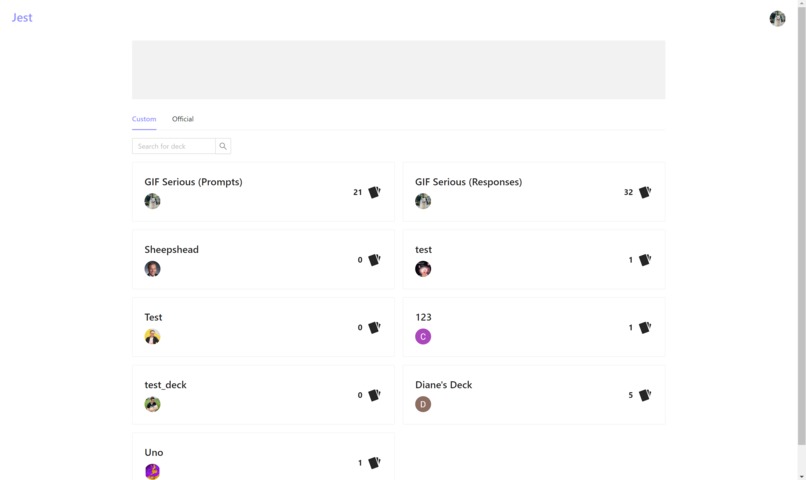Switch to the Official tab

[182, 119]
